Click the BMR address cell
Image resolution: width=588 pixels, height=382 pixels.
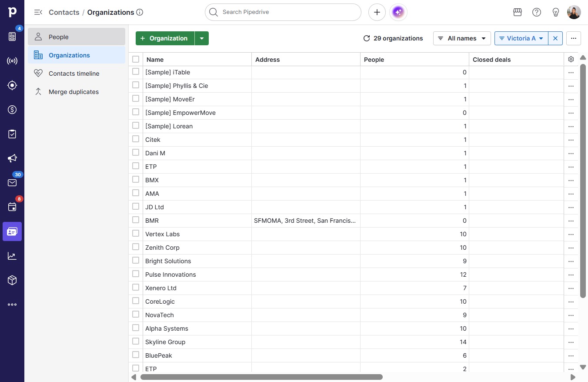pos(306,221)
